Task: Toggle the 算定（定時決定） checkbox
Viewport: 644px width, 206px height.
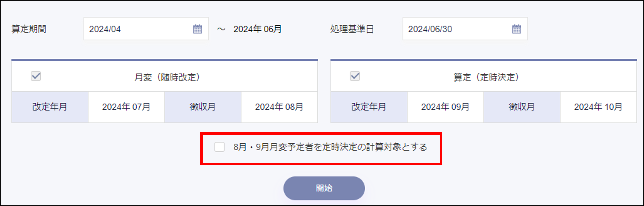Action: click(355, 76)
